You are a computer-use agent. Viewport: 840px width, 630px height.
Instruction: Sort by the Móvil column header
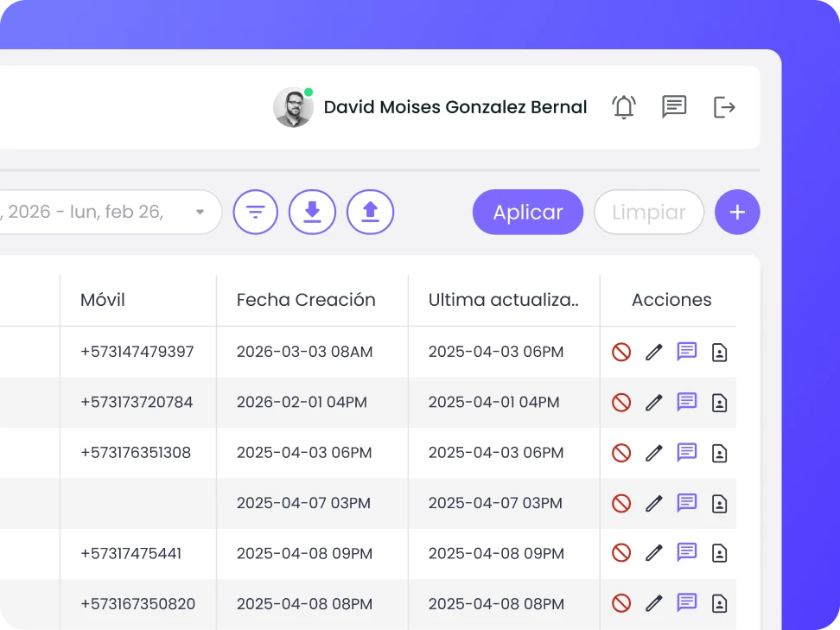point(102,300)
